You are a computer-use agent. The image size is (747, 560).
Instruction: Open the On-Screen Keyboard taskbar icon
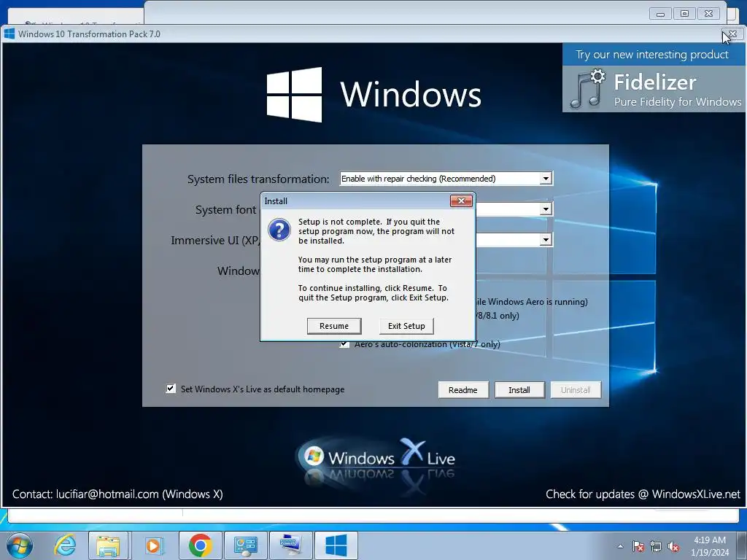(290, 545)
